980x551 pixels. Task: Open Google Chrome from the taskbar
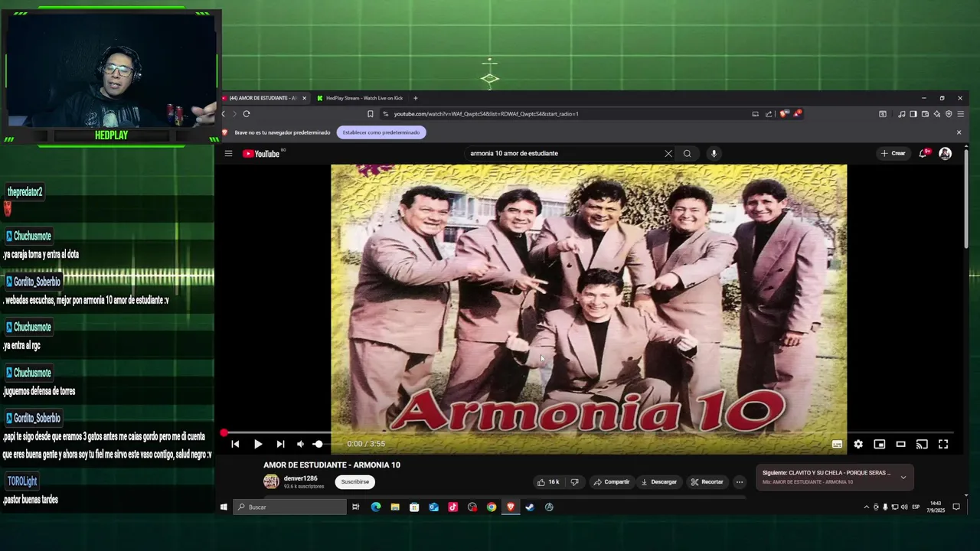492,507
